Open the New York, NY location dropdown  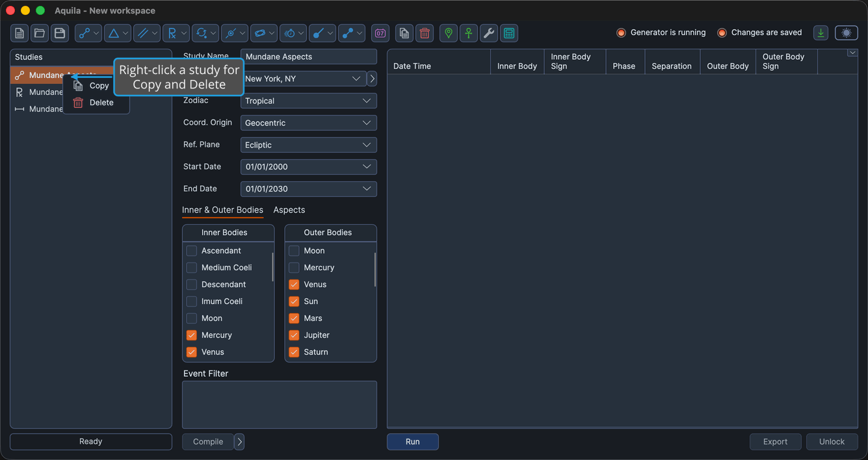pyautogui.click(x=303, y=79)
